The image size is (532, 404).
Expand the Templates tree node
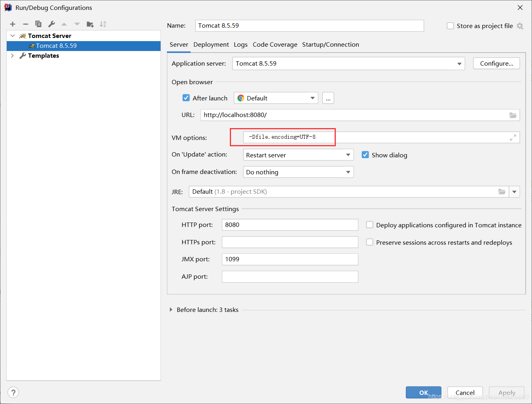13,55
